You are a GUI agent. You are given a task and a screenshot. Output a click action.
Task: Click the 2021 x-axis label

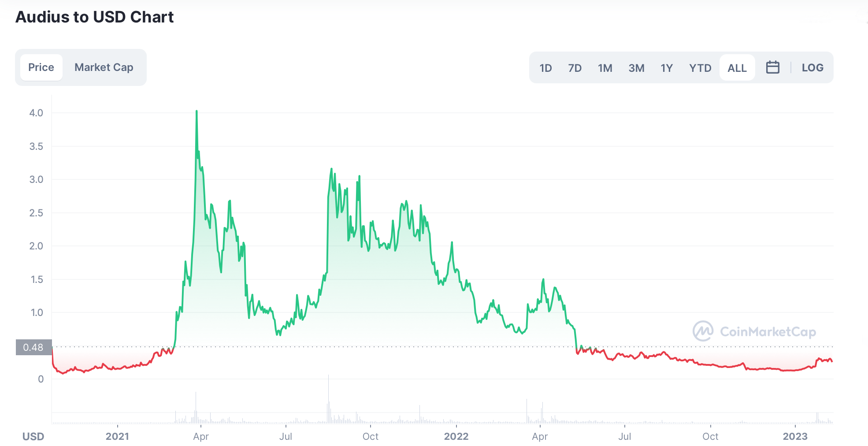click(x=117, y=436)
